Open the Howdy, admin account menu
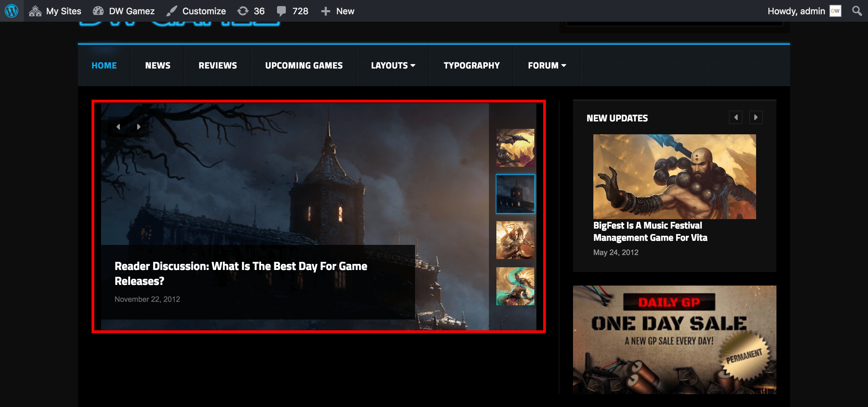The height and width of the screenshot is (407, 868). point(804,11)
